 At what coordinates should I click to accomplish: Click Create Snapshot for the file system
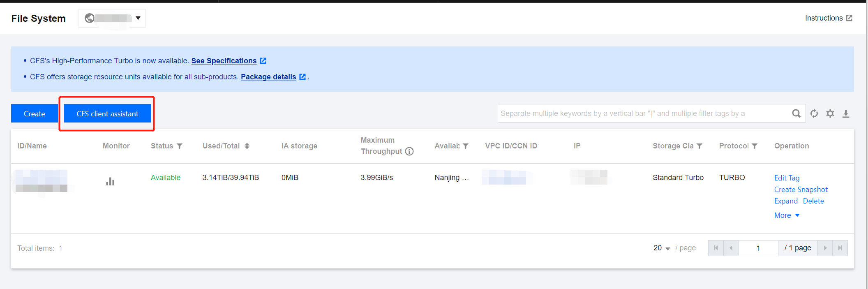pyautogui.click(x=801, y=190)
